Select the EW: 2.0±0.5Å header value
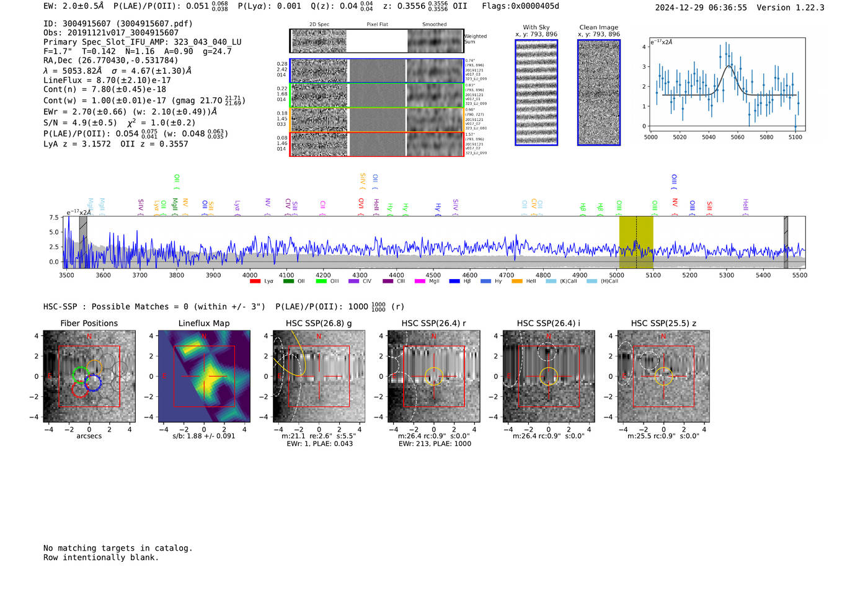 74,6
